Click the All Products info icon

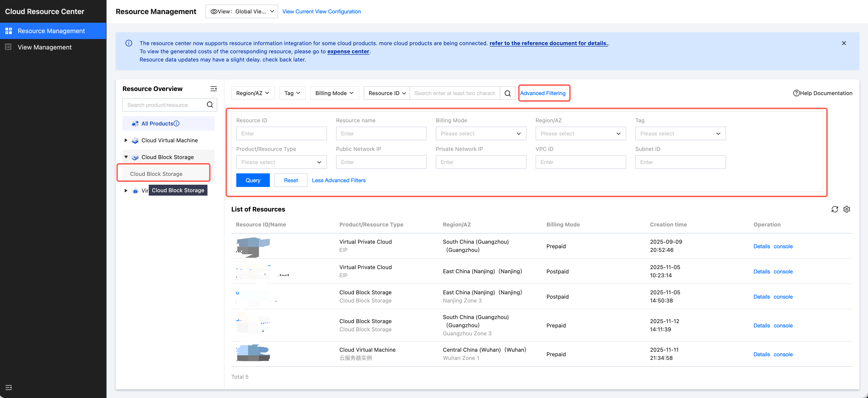(176, 123)
